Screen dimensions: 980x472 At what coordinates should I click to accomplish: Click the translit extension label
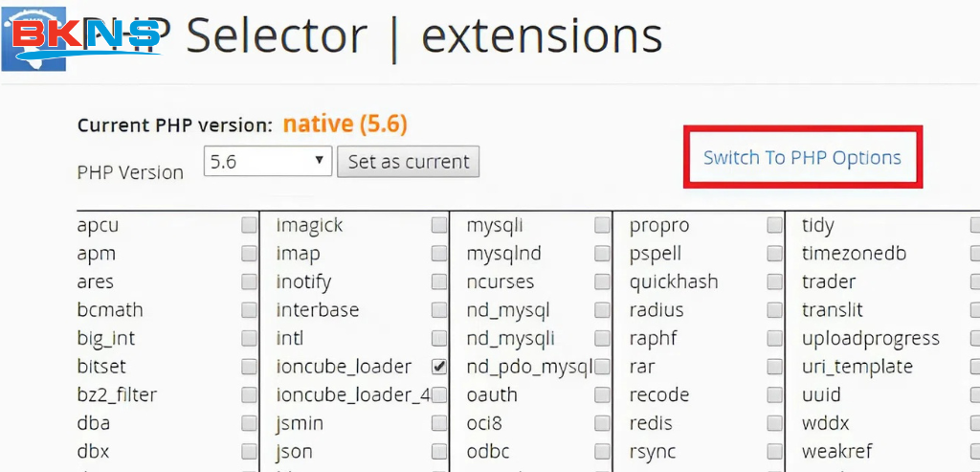(x=833, y=310)
